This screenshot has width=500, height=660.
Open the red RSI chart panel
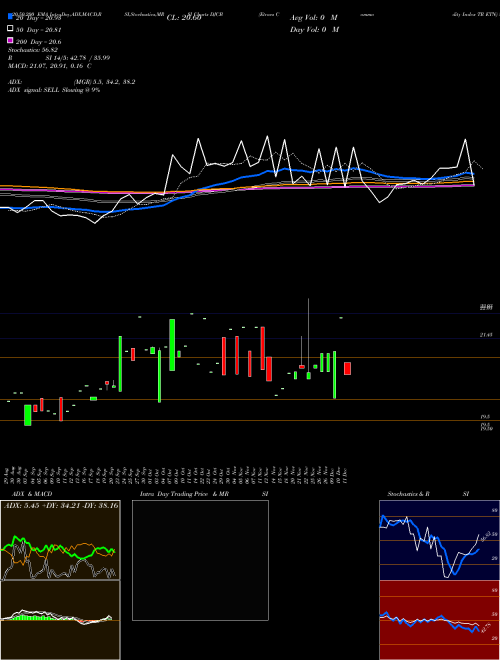tap(439, 620)
